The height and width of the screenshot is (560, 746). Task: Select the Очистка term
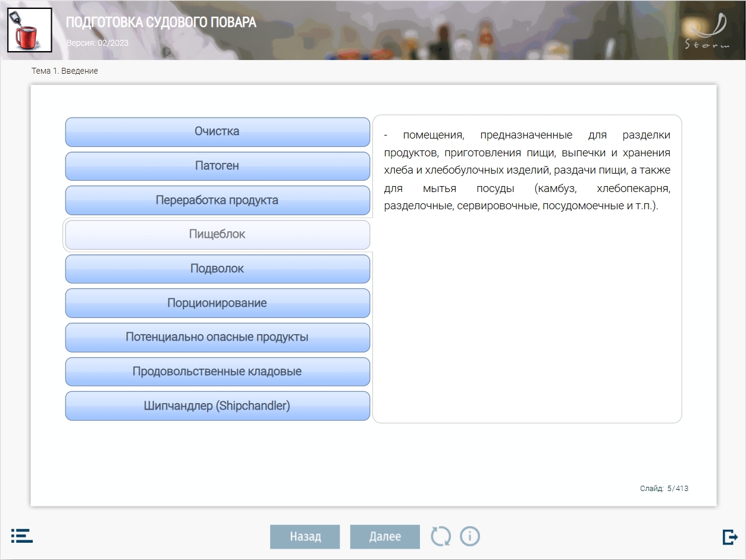click(217, 132)
